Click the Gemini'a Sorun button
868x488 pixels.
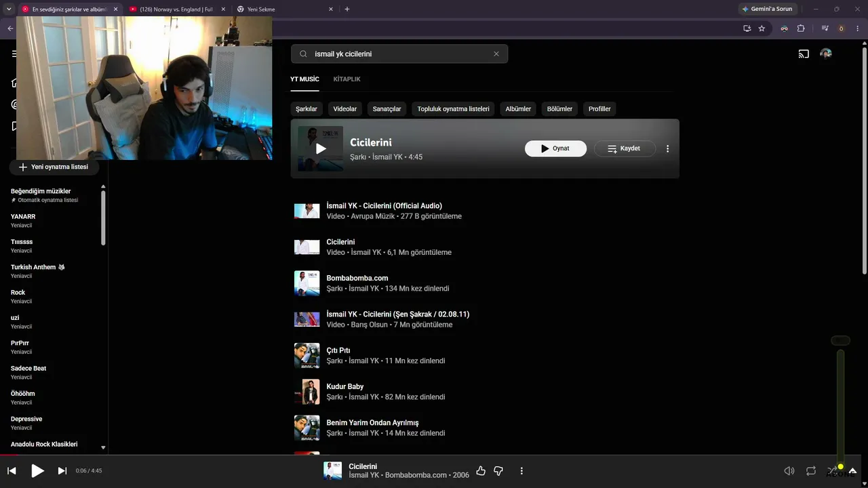(768, 9)
